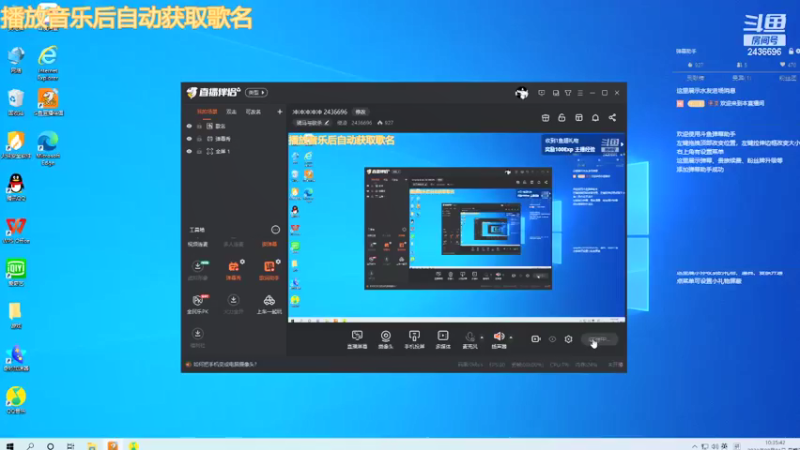This screenshot has height=450, width=800.
Task: Open WPS Office desktop shortcut
Action: pyautogui.click(x=16, y=230)
